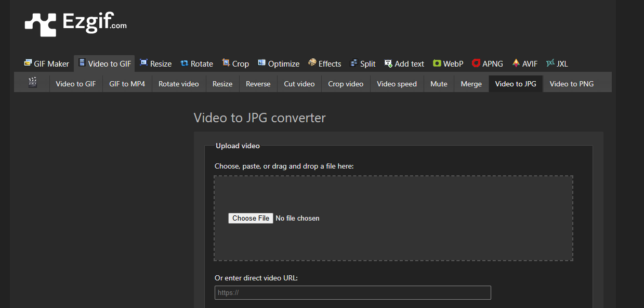Click the Video to GIF film icon
This screenshot has width=644, height=308.
click(82, 63)
